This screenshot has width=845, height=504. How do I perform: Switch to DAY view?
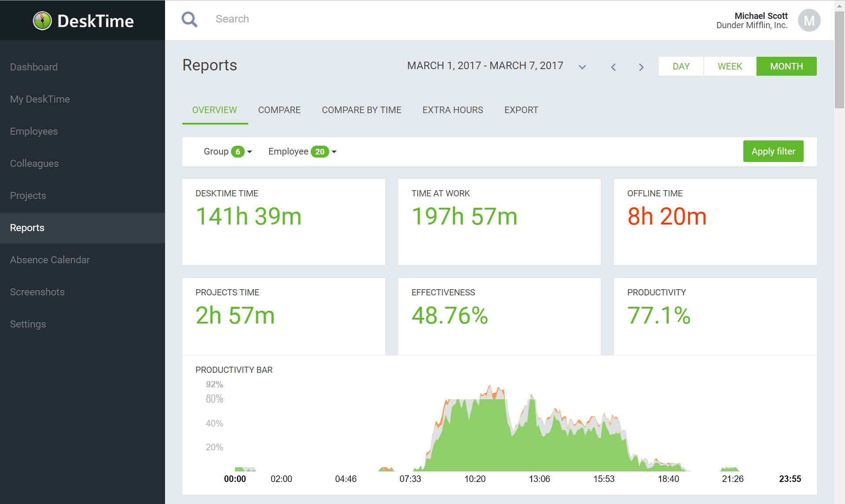pyautogui.click(x=681, y=66)
